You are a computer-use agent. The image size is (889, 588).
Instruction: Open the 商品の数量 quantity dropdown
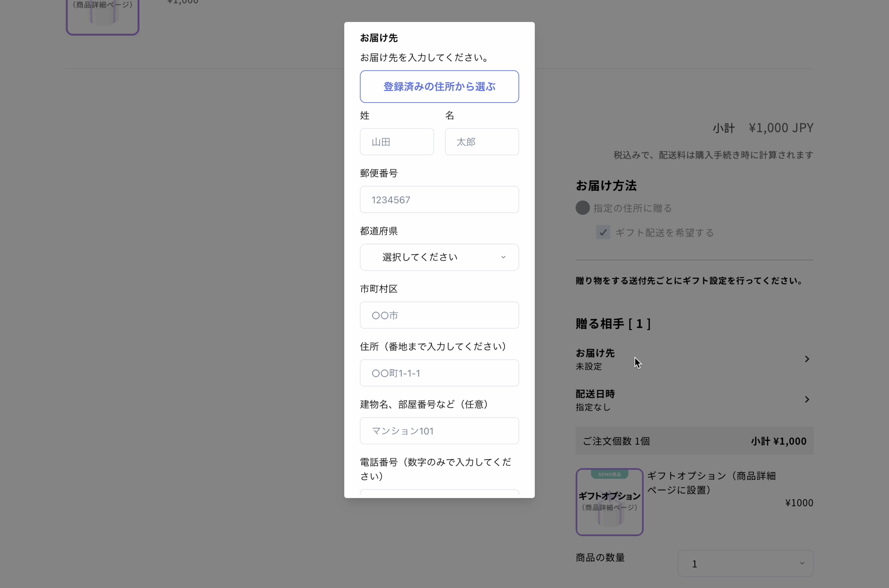745,563
